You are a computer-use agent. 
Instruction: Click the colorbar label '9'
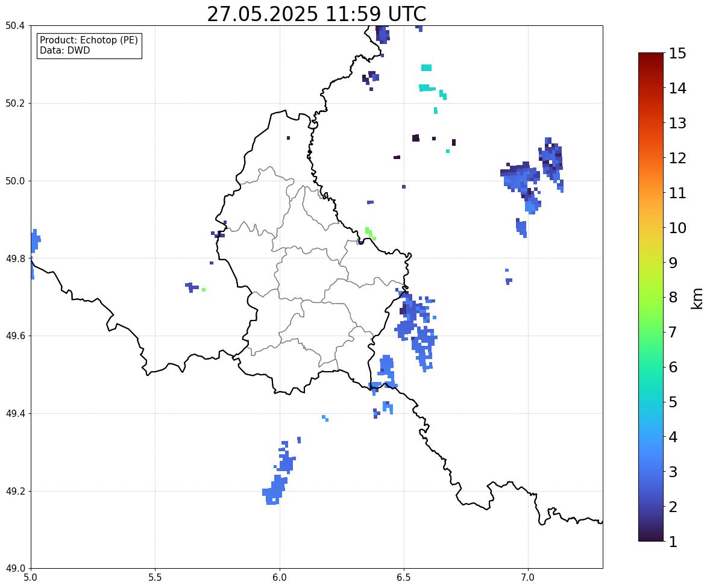pyautogui.click(x=673, y=263)
